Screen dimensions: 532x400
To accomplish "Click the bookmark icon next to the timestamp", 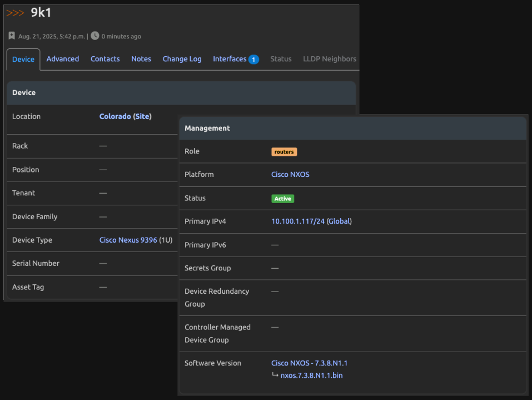I will (12, 36).
